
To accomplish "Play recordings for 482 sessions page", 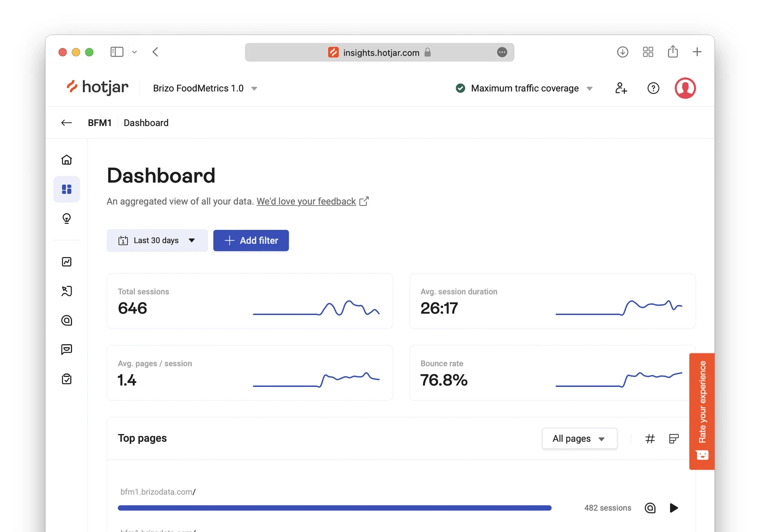I will [x=674, y=508].
